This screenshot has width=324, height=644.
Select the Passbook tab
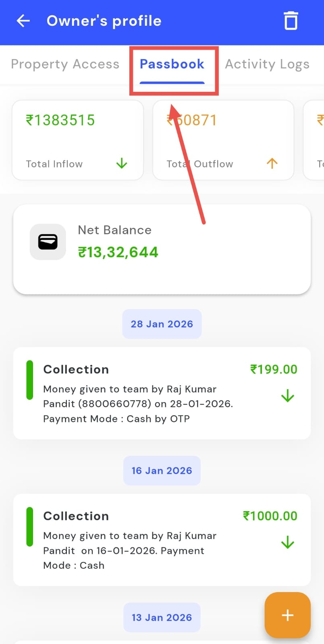(x=172, y=64)
